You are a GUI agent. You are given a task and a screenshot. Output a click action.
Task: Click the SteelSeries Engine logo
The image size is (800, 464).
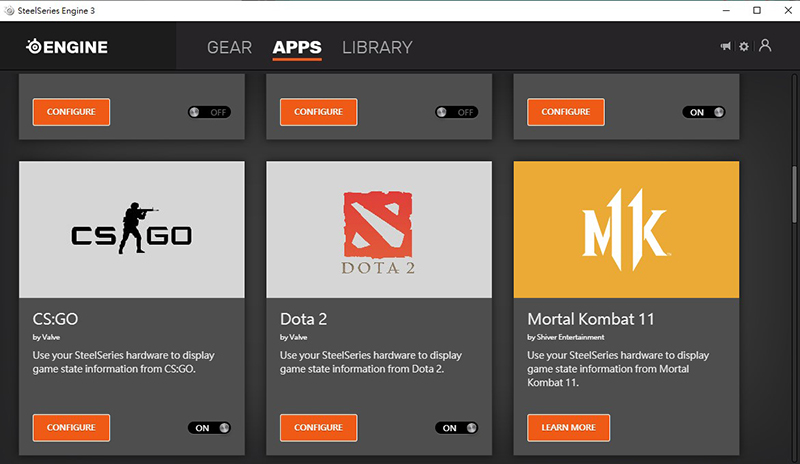[66, 47]
